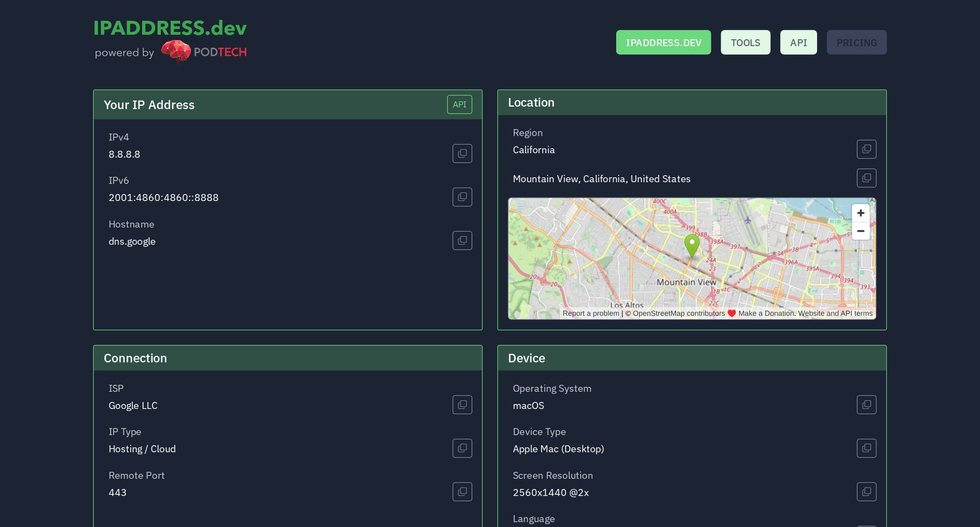This screenshot has height=527, width=980.
Task: Click the PodTech brain logo
Action: click(176, 52)
